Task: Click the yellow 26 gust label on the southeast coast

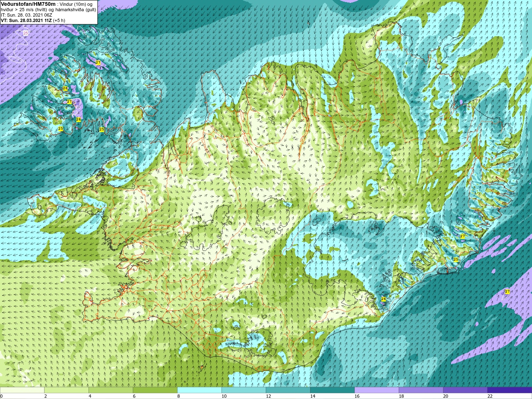Action: pos(384,299)
